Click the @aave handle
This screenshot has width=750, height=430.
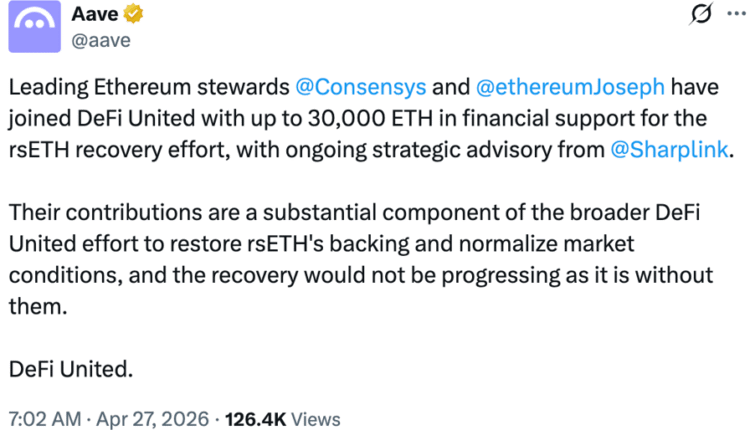(101, 40)
